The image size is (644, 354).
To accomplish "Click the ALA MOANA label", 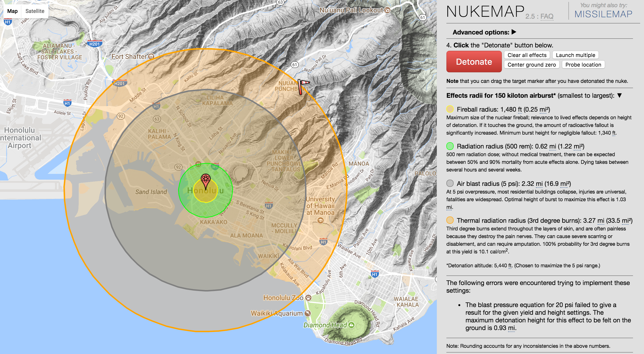I will click(x=246, y=235).
